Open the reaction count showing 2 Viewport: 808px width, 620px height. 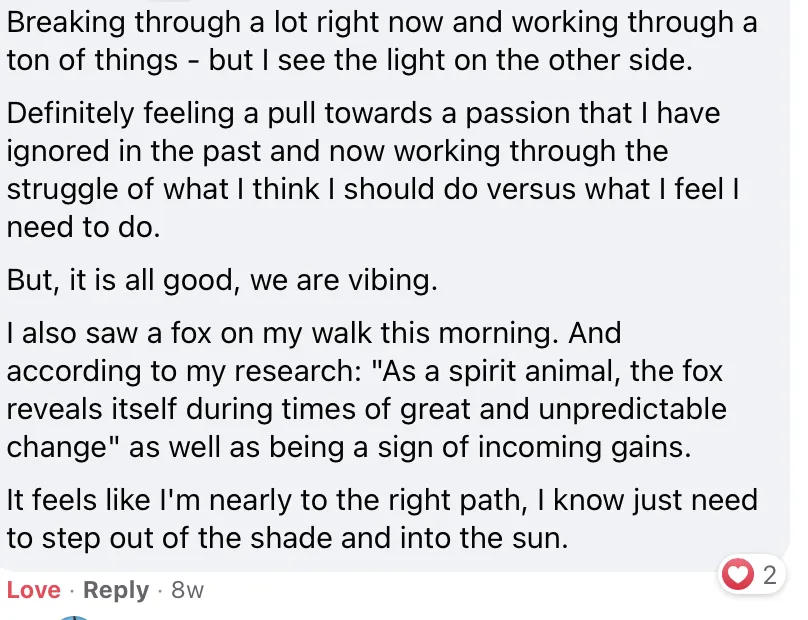(769, 575)
